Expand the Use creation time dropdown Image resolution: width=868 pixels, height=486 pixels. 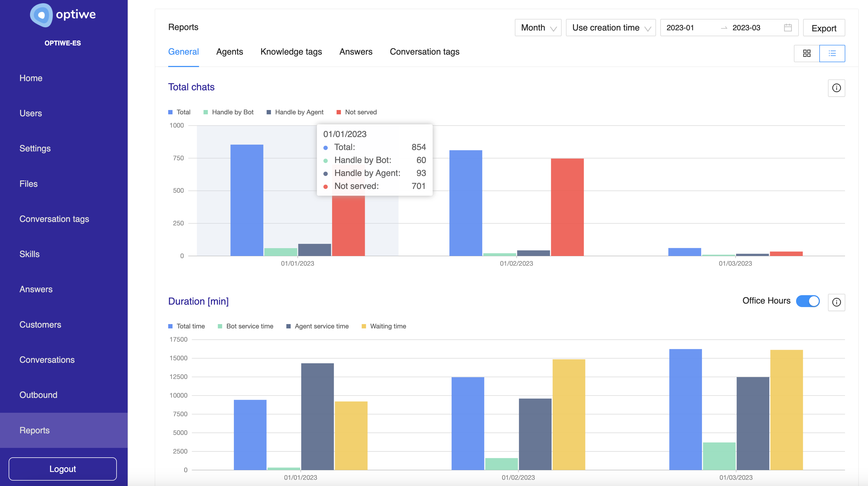610,28
